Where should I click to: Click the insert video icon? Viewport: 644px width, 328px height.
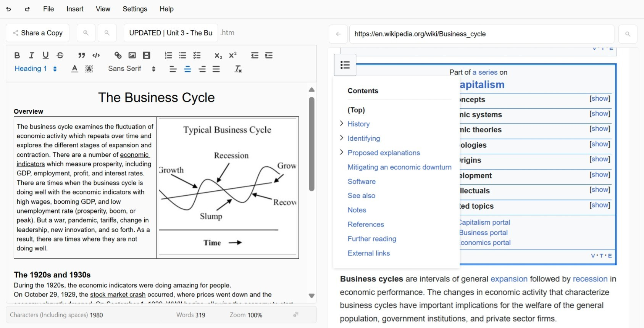pos(147,55)
